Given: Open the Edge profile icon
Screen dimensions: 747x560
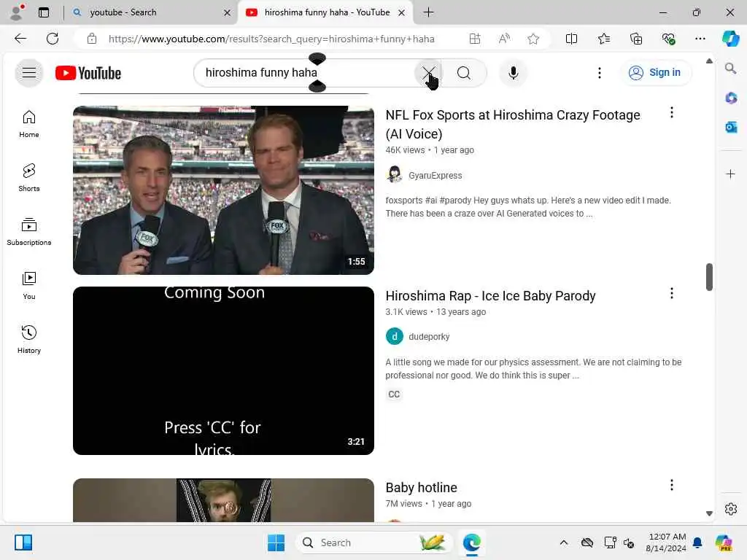Looking at the screenshot, I should pos(18,12).
